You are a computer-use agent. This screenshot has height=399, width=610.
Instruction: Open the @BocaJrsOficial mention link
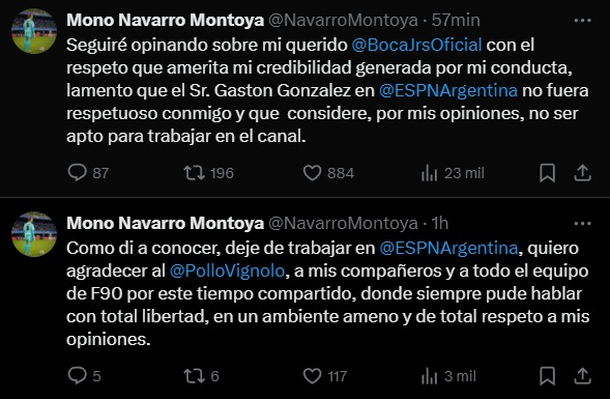pos(417,45)
